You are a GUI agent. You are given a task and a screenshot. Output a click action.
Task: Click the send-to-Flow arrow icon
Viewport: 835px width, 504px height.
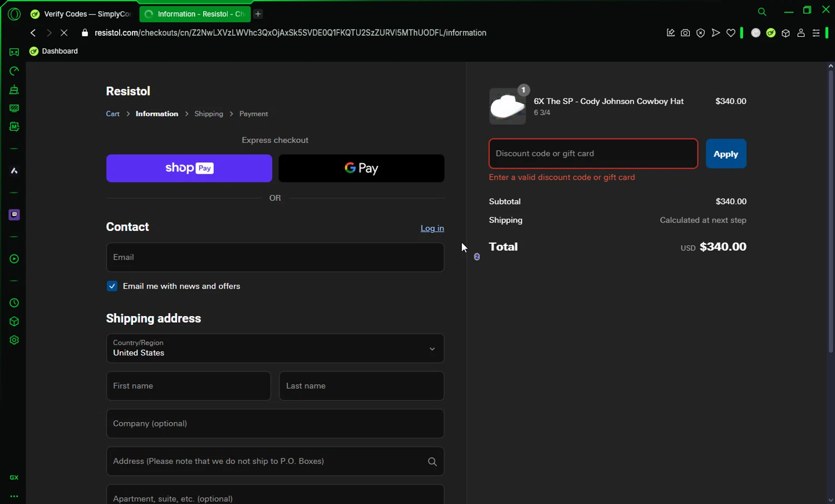pos(716,33)
